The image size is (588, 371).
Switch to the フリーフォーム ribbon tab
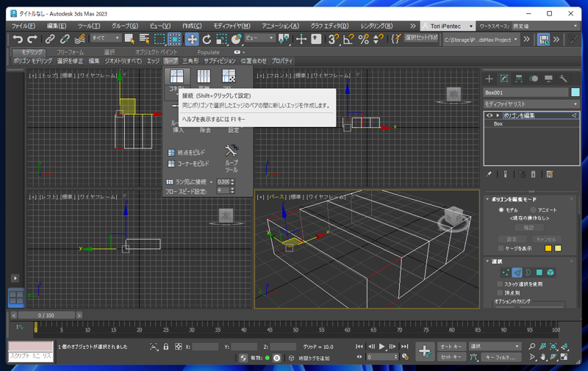pyautogui.click(x=70, y=52)
